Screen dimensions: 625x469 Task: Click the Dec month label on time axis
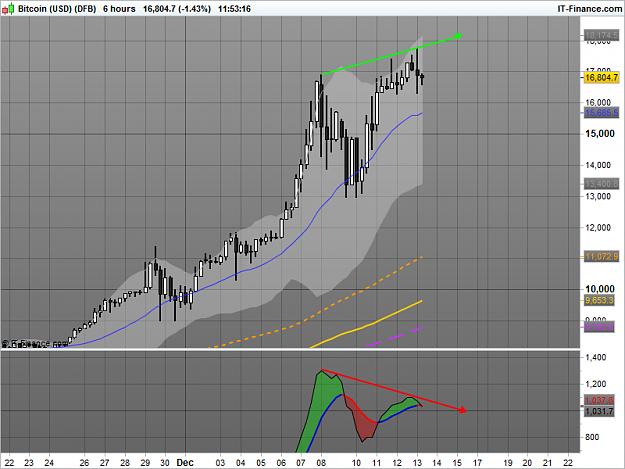click(x=185, y=463)
